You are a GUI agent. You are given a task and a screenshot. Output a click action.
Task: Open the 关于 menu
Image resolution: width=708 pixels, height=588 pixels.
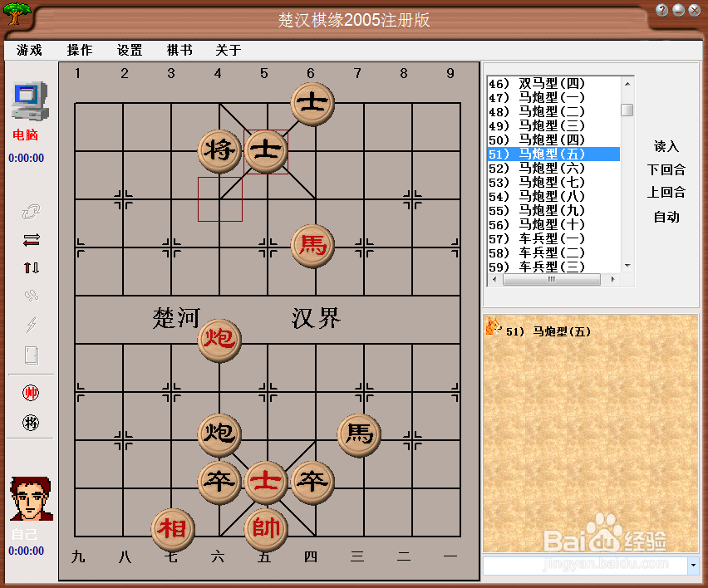coord(229,50)
